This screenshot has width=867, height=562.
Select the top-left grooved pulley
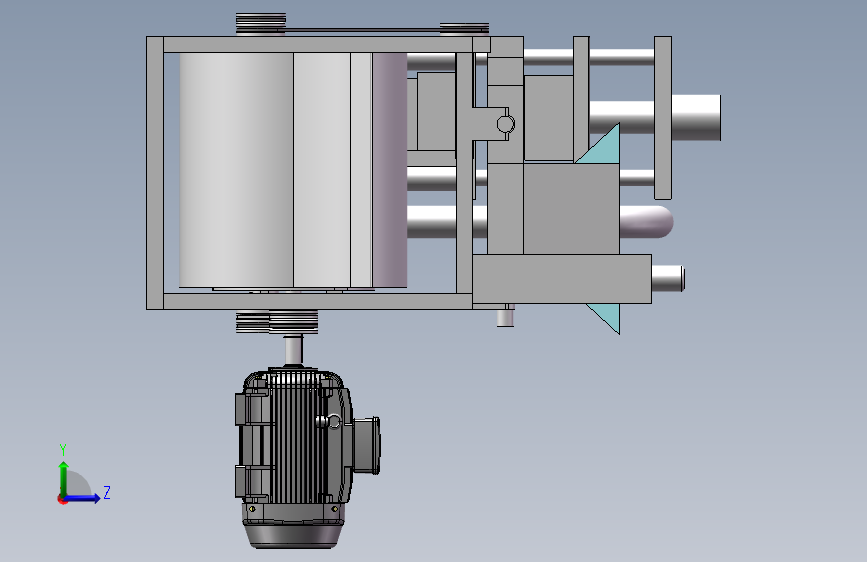(260, 24)
